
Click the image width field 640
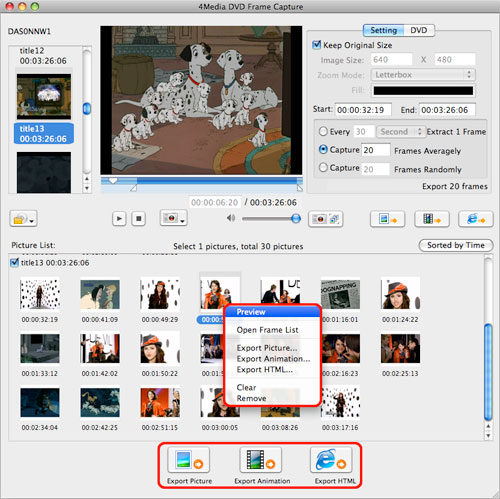coord(391,60)
